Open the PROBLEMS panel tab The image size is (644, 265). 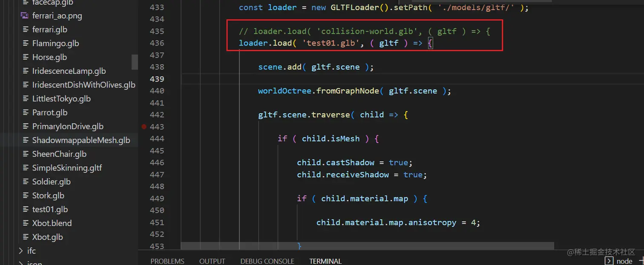(x=167, y=261)
